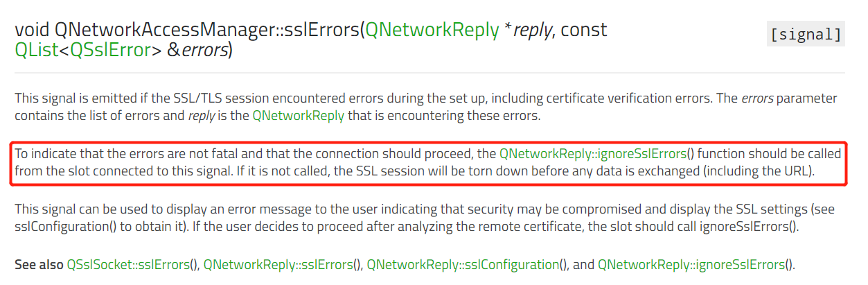Open the QNetworkReply::ignoreSslErrors link in See also
868x285 pixels.
tap(692, 264)
